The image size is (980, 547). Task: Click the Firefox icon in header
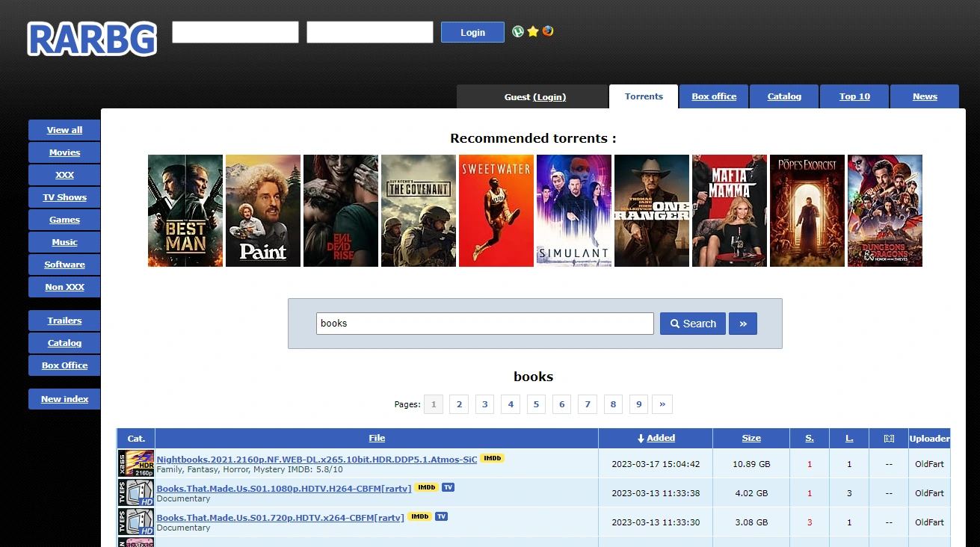pos(548,31)
